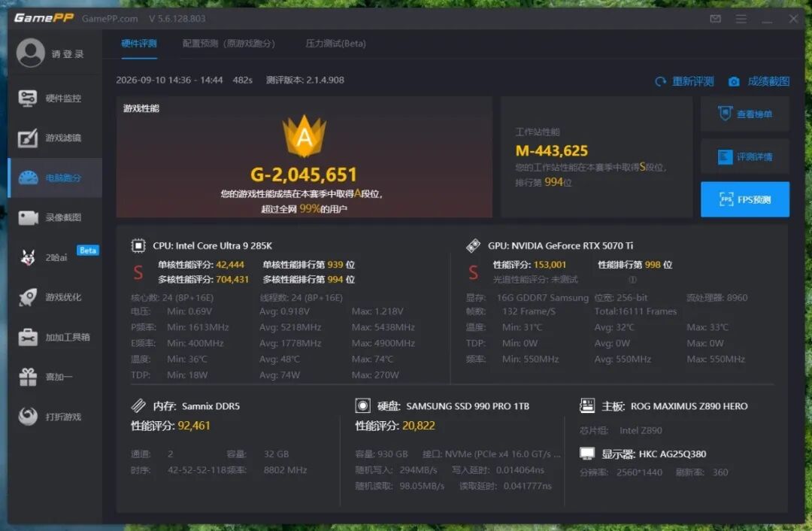Viewport: 812px width, 531px height.
Task: Click the refresh icon beside 重新评测
Action: point(660,81)
